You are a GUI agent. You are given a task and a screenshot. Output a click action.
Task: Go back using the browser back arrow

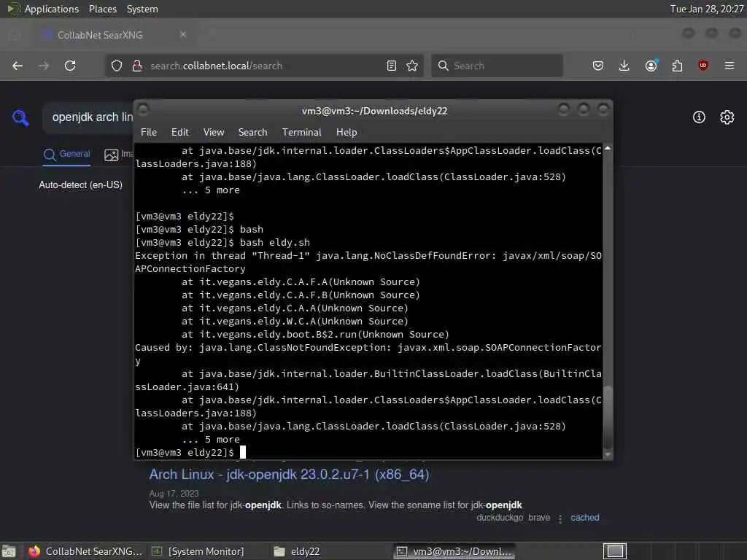18,66
